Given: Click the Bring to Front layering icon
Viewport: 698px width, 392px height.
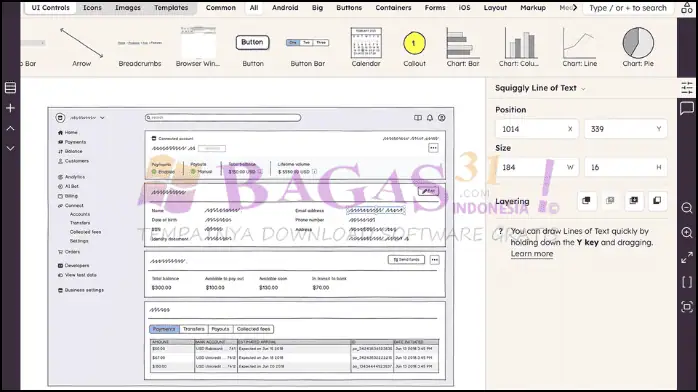Looking at the screenshot, I should coord(586,201).
